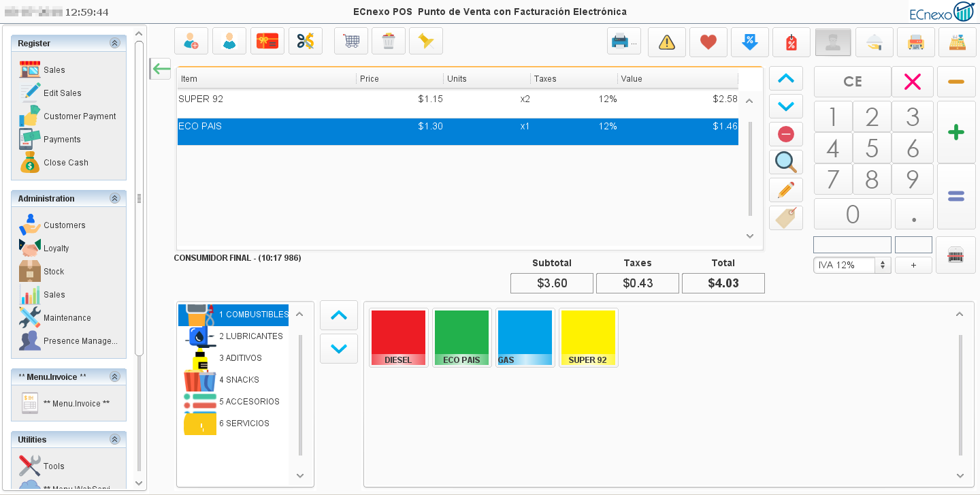Click the serving tray cloche icon
Screen dimensions: 980x495
[875, 42]
